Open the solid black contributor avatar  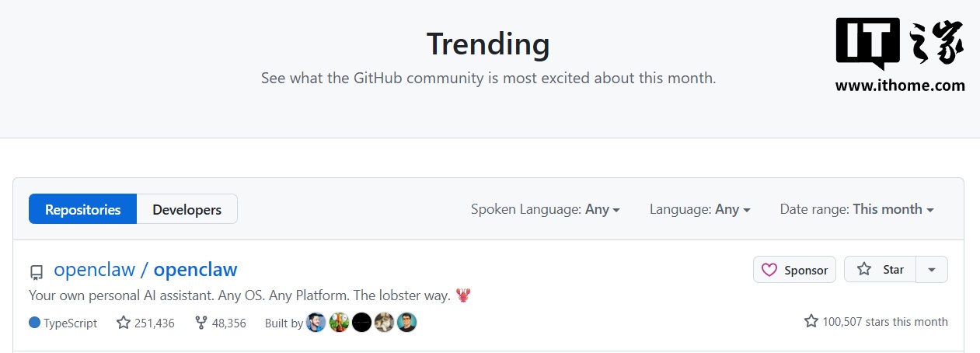coord(361,323)
